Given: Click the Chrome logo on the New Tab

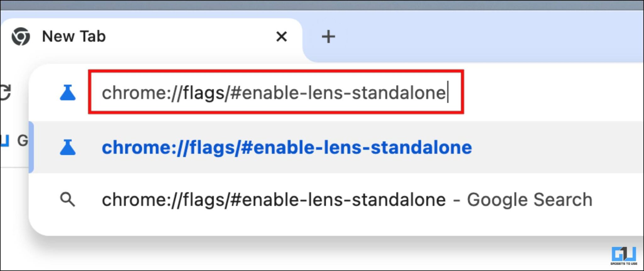Looking at the screenshot, I should point(21,36).
